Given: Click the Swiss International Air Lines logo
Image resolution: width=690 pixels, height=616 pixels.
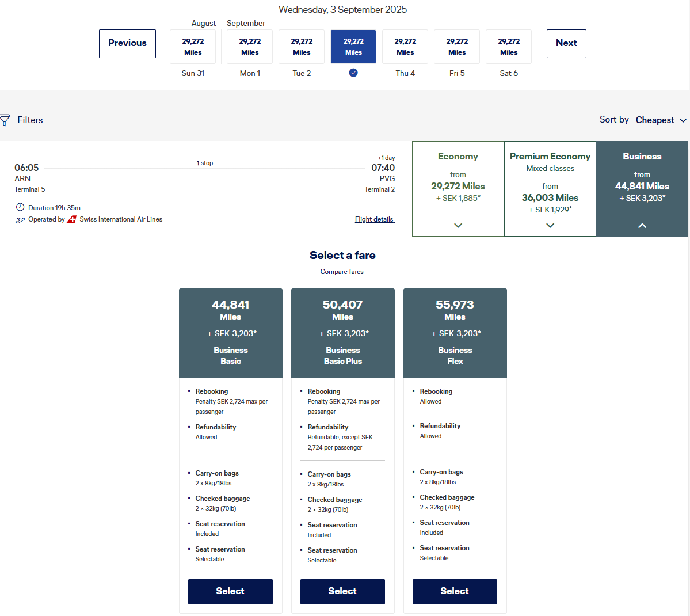Looking at the screenshot, I should pyautogui.click(x=71, y=219).
